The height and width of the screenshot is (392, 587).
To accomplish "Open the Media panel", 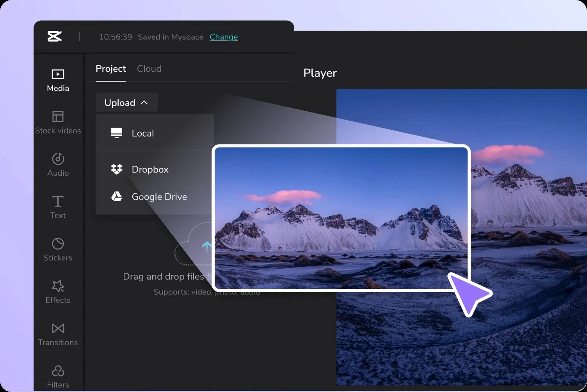I will (x=58, y=80).
